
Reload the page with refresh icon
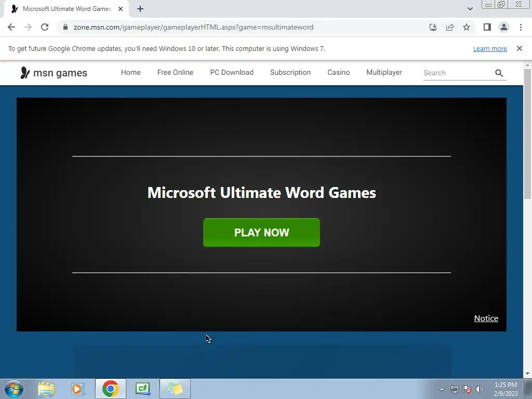[45, 27]
